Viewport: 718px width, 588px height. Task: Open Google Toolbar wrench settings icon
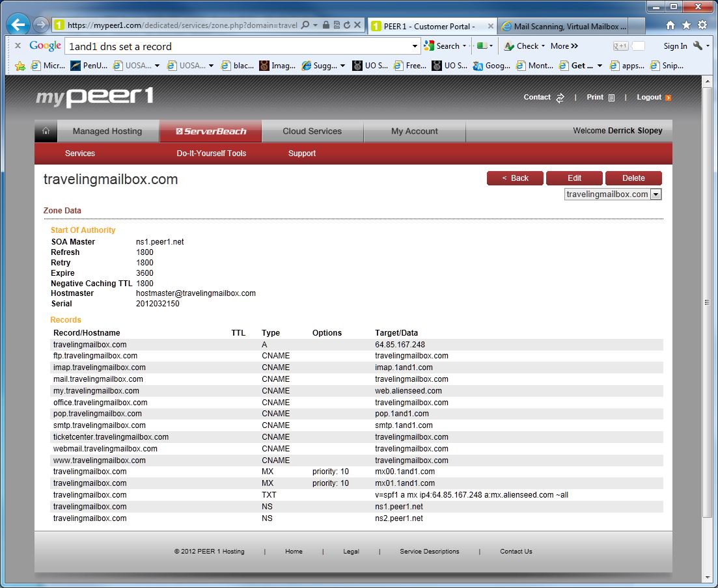[698, 46]
